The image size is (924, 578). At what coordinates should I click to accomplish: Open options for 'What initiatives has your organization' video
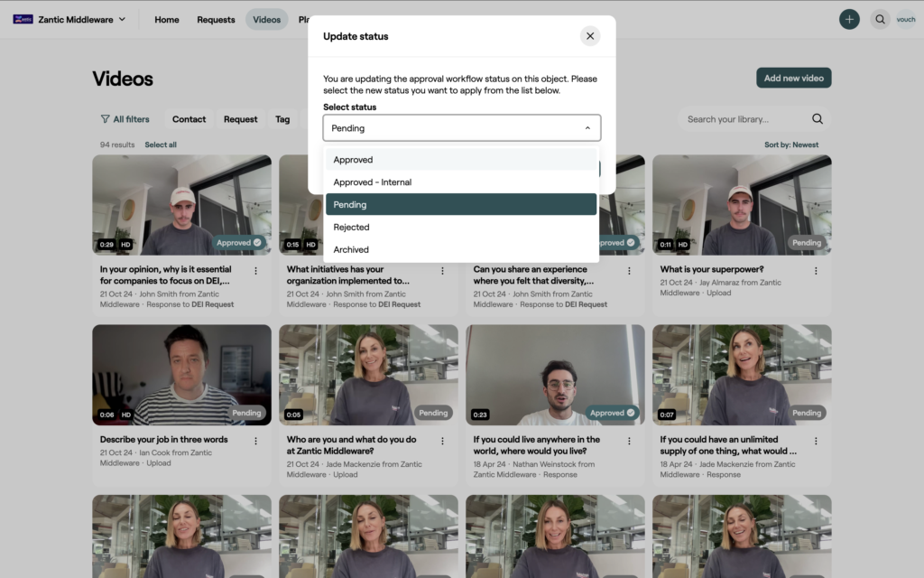pos(442,271)
